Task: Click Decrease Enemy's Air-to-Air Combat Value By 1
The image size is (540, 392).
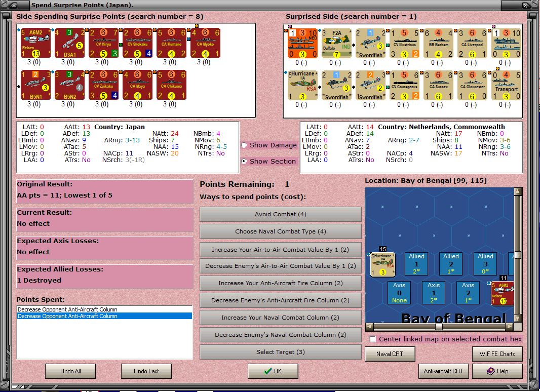Action: point(280,266)
